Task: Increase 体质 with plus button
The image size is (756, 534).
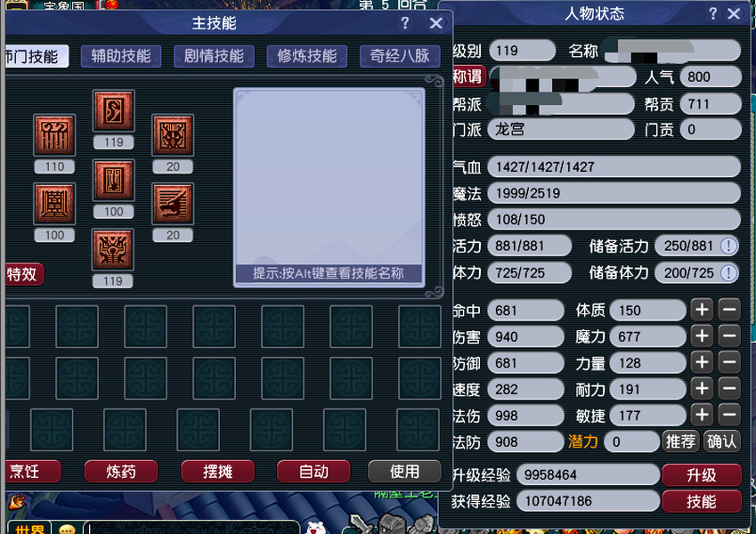Action: 702,310
